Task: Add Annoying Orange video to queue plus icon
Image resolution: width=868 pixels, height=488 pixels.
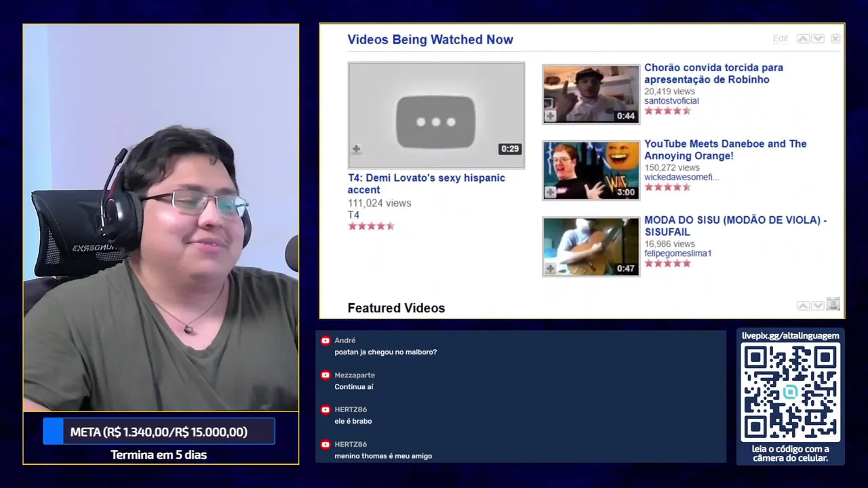Action: pos(551,192)
